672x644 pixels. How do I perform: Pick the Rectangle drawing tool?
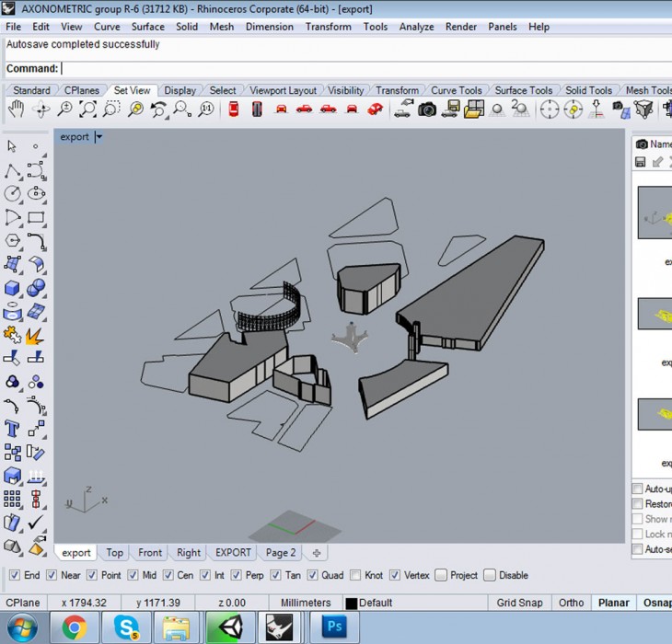[36, 218]
